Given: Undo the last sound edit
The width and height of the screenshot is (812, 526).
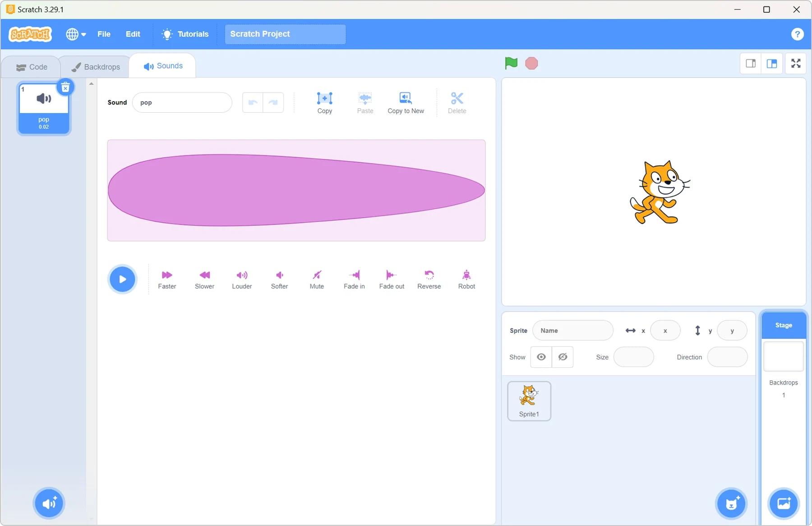Looking at the screenshot, I should 253,102.
